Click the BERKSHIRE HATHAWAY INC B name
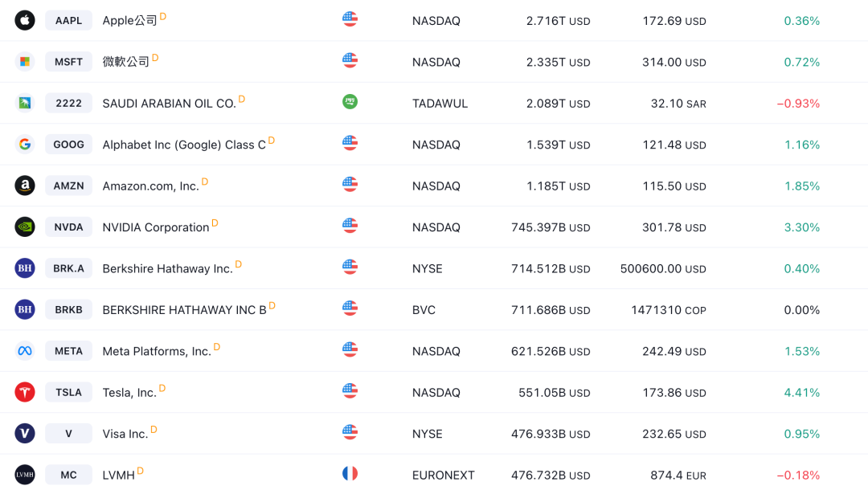 tap(184, 310)
